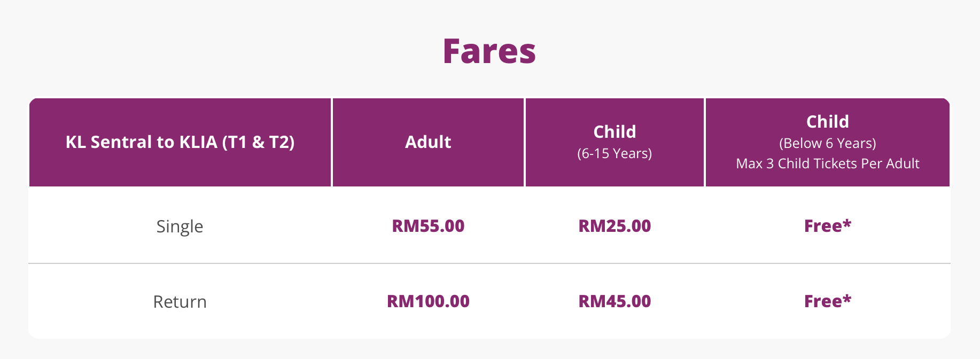The width and height of the screenshot is (980, 359).
Task: Click "Free" in the Single row
Action: click(823, 226)
